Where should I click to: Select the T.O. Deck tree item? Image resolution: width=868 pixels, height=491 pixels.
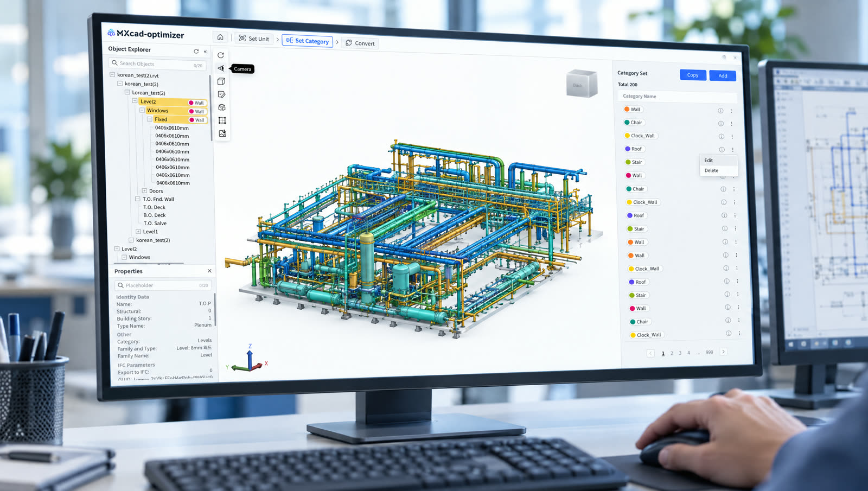tap(154, 207)
